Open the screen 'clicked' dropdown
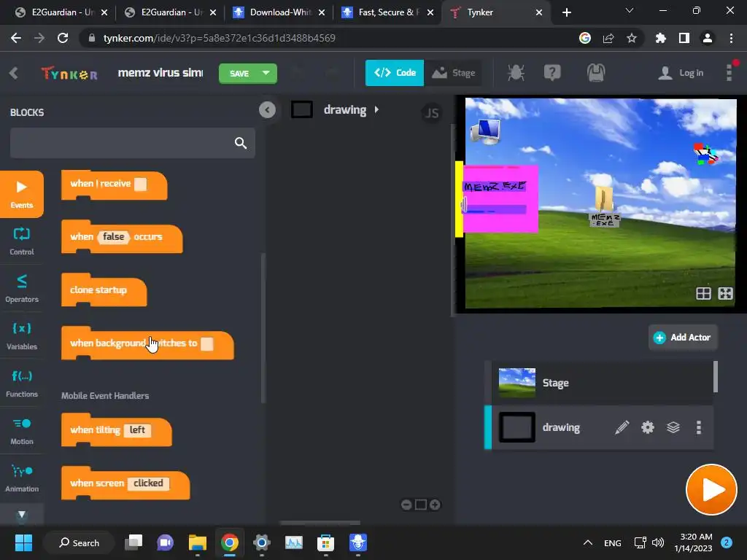 pyautogui.click(x=147, y=483)
